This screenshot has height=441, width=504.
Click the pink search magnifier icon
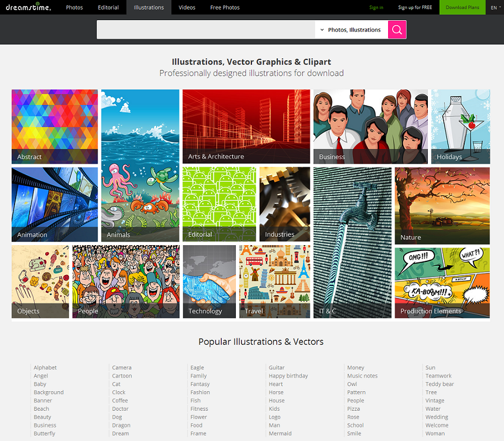coord(396,29)
